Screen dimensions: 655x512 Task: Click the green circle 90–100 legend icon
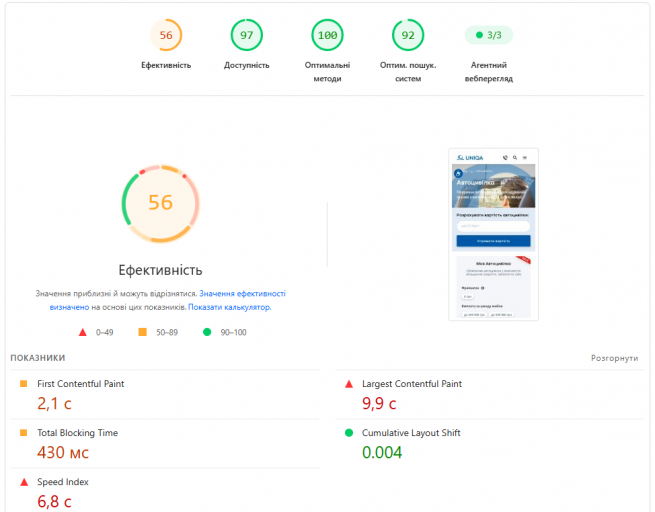click(207, 332)
